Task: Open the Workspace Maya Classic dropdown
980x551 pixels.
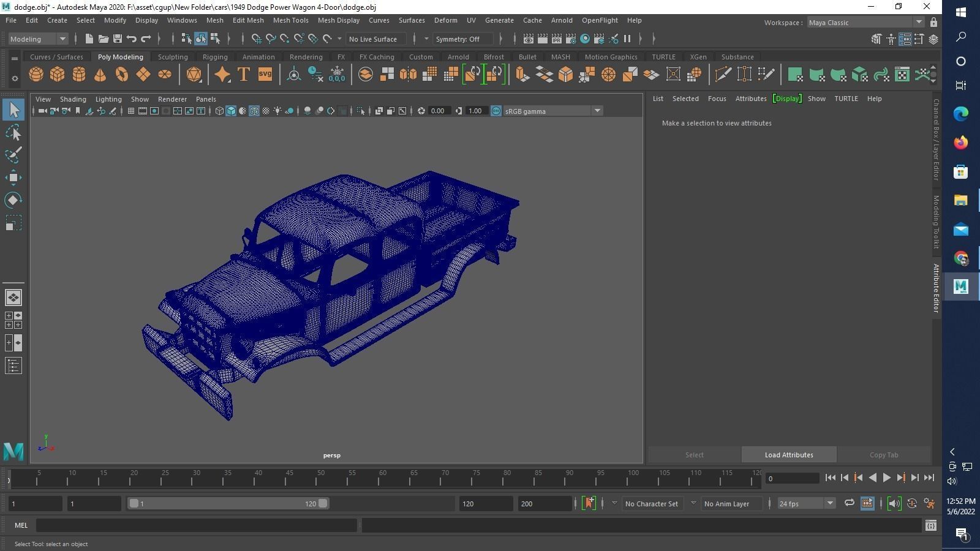Action: click(x=865, y=23)
